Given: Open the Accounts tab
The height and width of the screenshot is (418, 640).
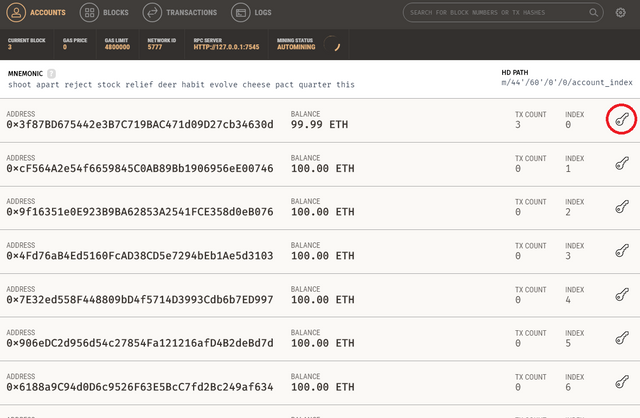Looking at the screenshot, I should (36, 13).
